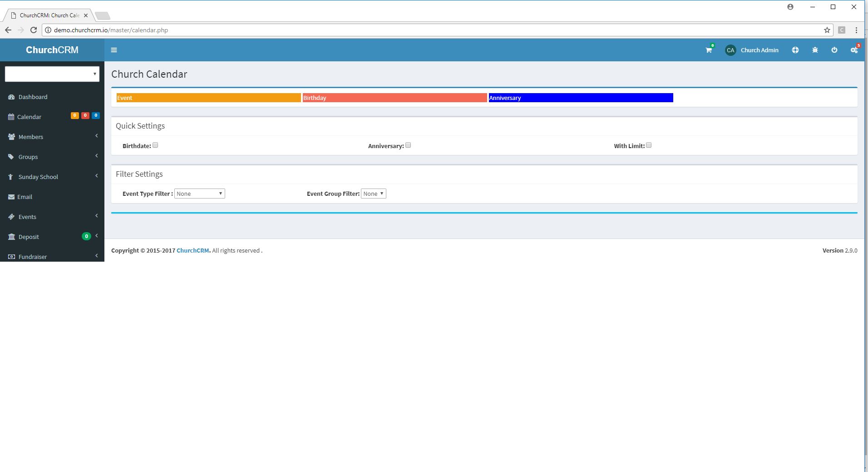The height and width of the screenshot is (472, 868).
Task: Open the shopping cart icon
Action: (x=709, y=50)
